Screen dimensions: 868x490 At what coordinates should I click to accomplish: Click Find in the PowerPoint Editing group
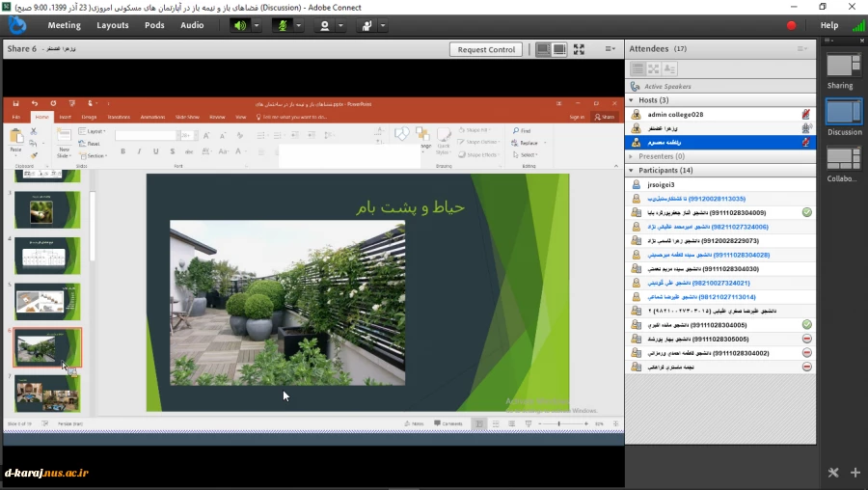(x=522, y=130)
